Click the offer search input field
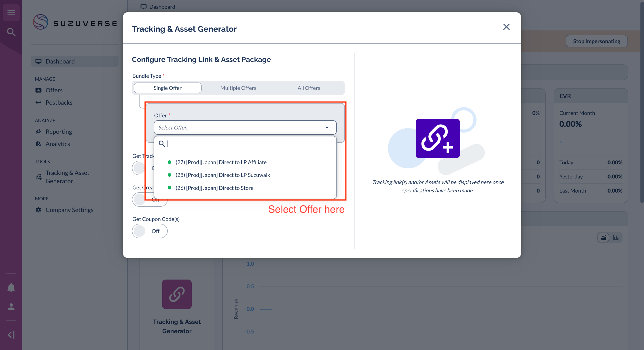The width and height of the screenshot is (644, 350). (x=250, y=144)
